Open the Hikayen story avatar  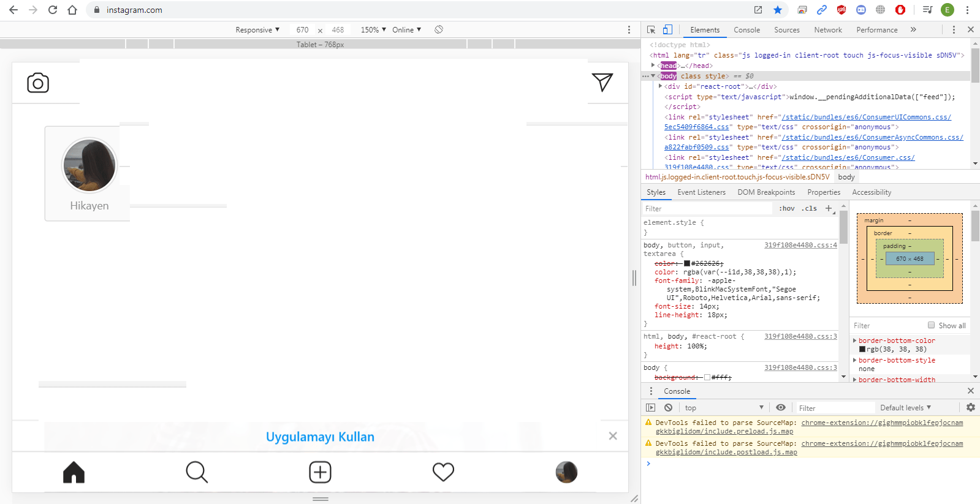[x=89, y=165]
